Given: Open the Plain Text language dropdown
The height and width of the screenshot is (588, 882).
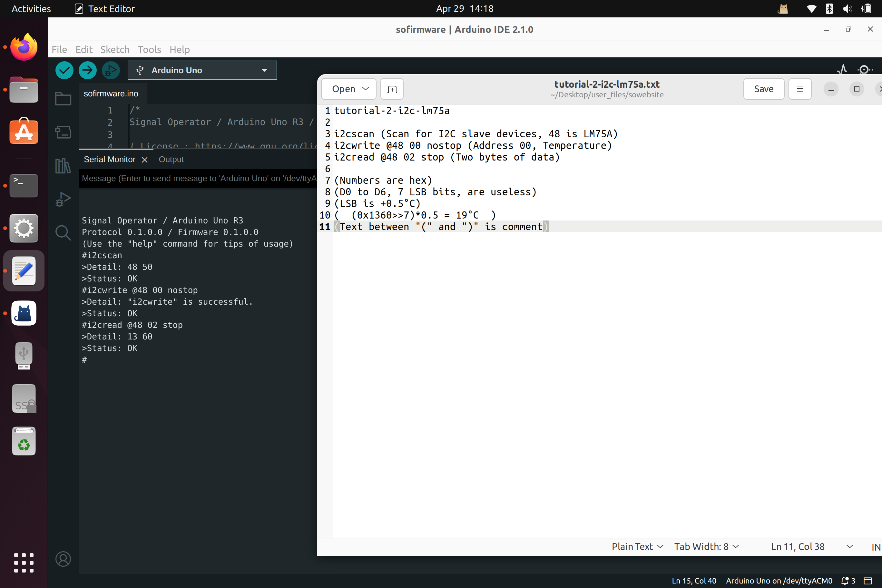Looking at the screenshot, I should pyautogui.click(x=637, y=546).
